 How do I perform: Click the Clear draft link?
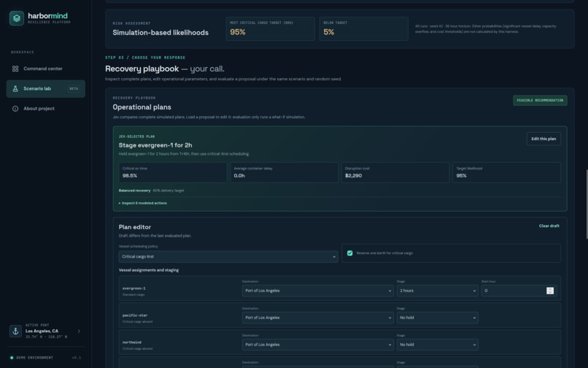549,226
